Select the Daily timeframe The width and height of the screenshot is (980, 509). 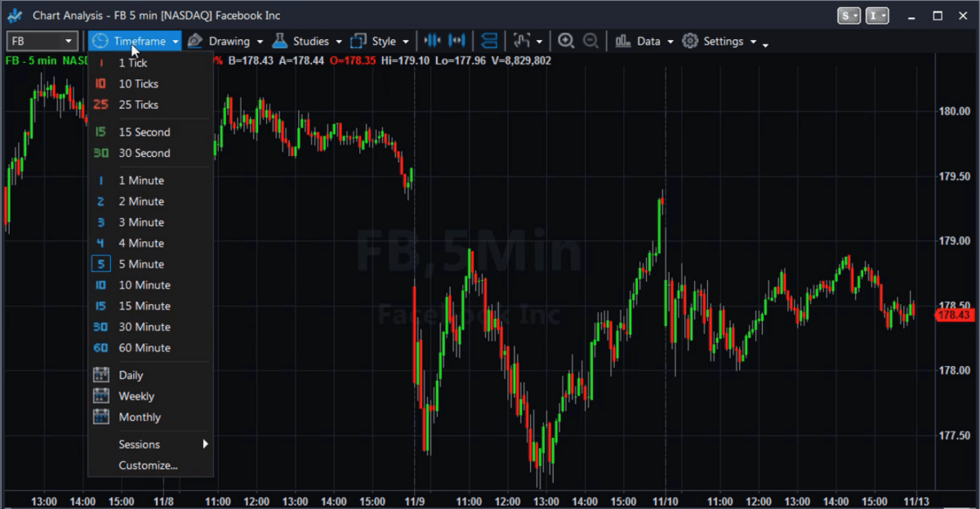[x=150, y=375]
